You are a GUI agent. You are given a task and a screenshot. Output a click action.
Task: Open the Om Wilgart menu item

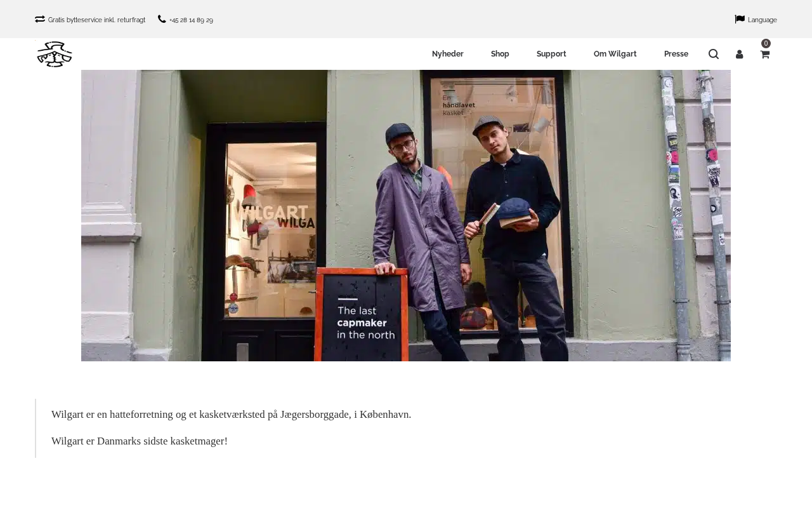point(615,54)
